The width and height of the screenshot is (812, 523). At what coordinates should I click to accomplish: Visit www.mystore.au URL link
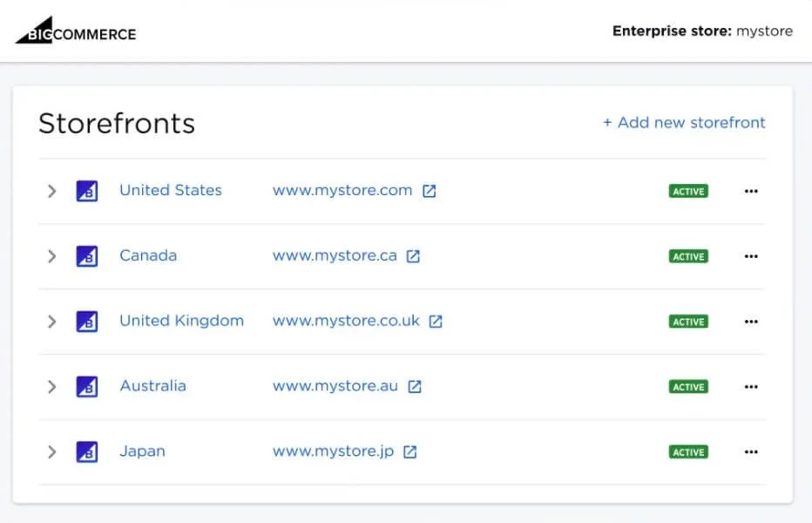tap(335, 387)
